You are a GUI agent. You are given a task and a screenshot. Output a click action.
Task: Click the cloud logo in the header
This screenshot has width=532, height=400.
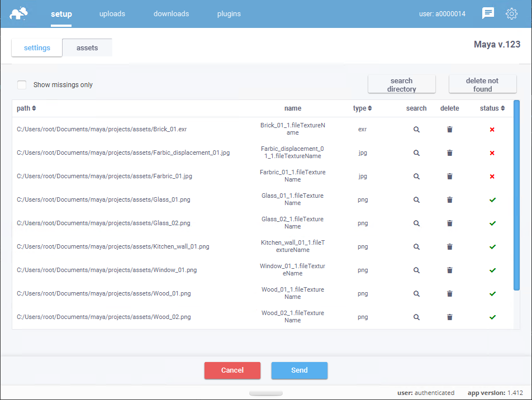20,13
